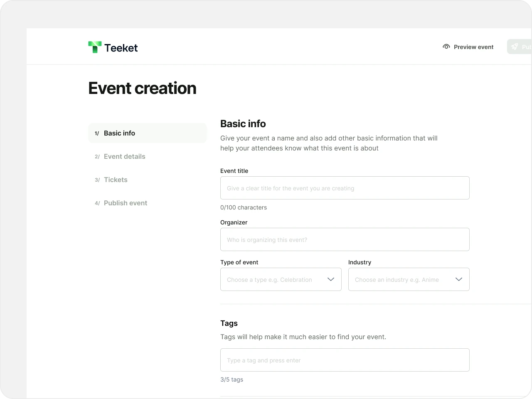This screenshot has width=532, height=399.
Task: Click chevron arrow in Industry field
Action: pyautogui.click(x=459, y=279)
